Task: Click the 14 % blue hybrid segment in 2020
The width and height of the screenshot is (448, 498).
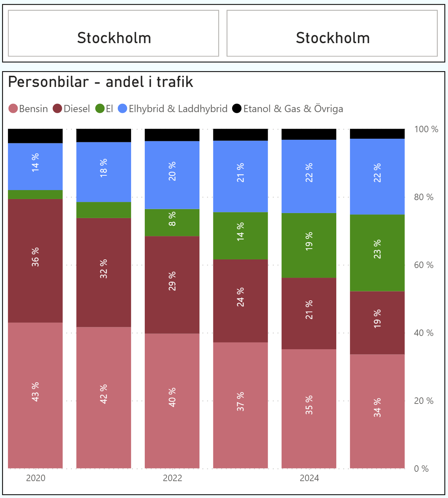Action: pos(35,166)
